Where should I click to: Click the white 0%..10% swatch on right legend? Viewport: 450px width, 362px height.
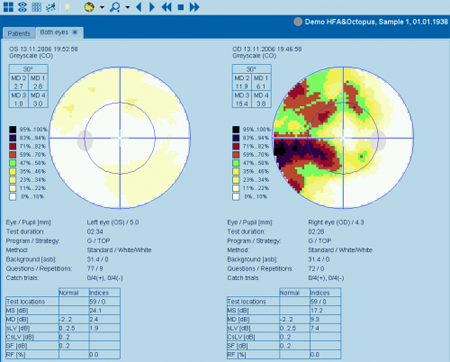pos(236,197)
